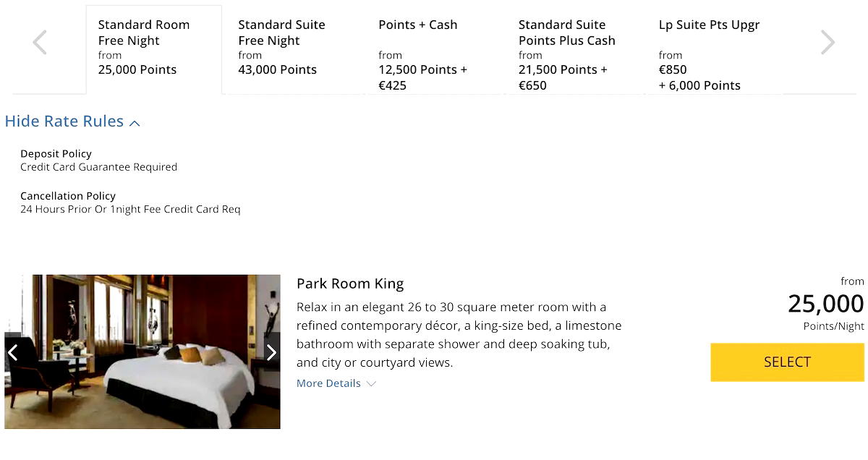
Task: Click the 25,000 Points/Night price
Action: coord(825,304)
